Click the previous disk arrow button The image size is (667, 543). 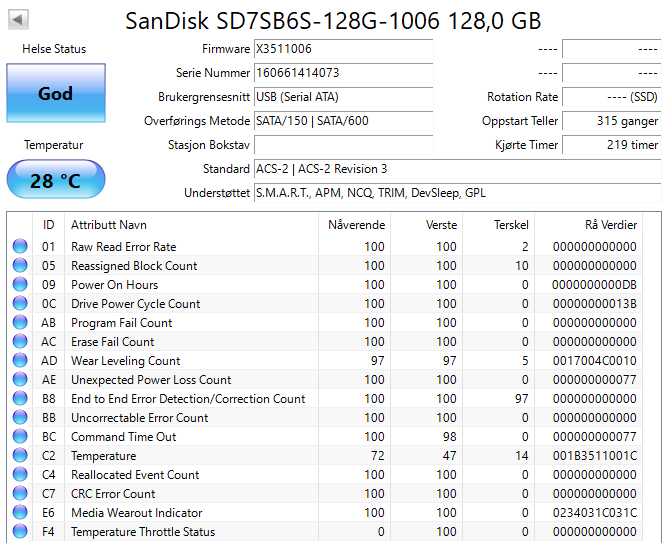point(18,20)
